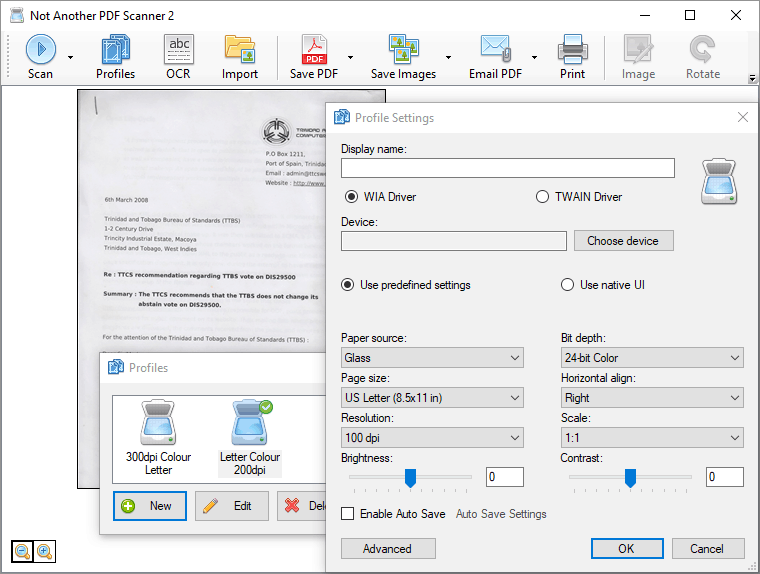Open the Save PDF dropdown arrow
Viewport: 760px width, 574px height.
[x=350, y=58]
